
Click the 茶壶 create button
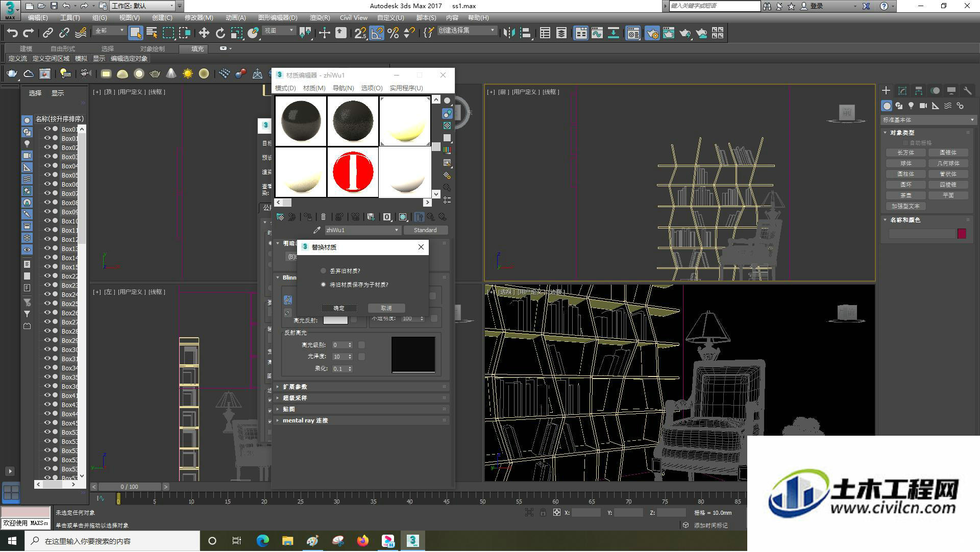[906, 195]
